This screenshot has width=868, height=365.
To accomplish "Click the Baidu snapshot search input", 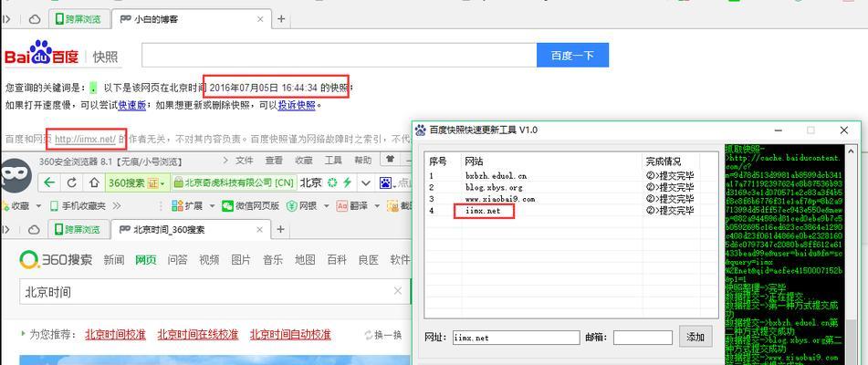I will click(340, 56).
